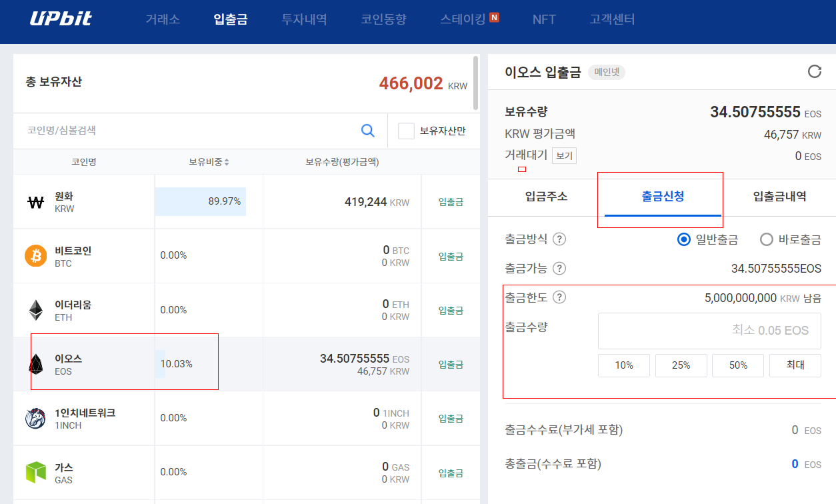Open help icon next to 출금방식
Image resolution: width=836 pixels, height=504 pixels.
(559, 239)
